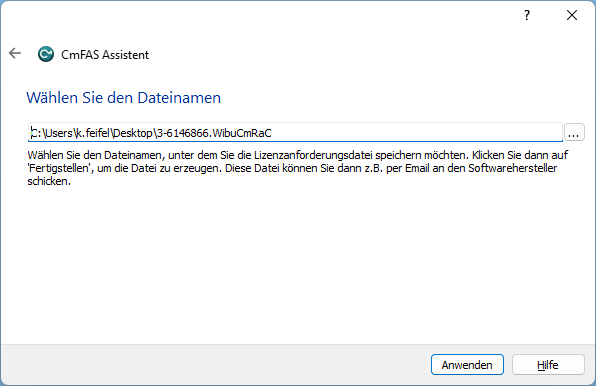Close the CmFAS Assistent dialog
The width and height of the screenshot is (596, 386).
click(572, 15)
